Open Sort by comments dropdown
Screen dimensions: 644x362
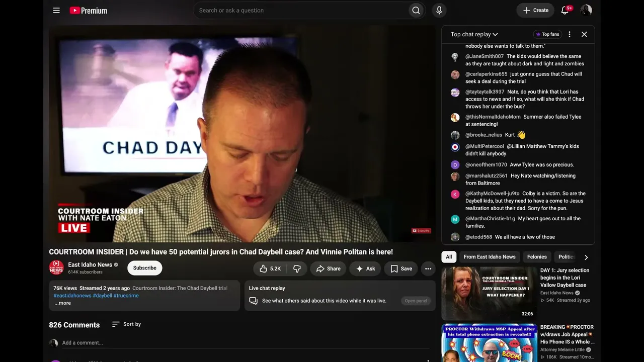[x=126, y=324]
